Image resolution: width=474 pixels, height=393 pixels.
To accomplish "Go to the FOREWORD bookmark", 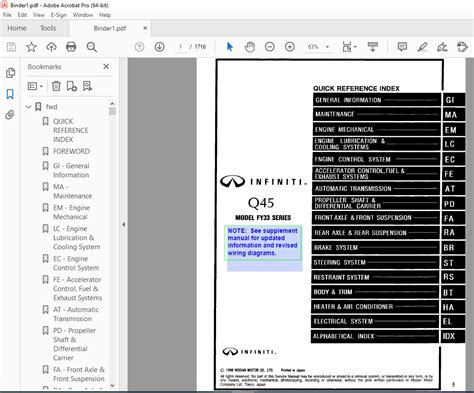I will point(71,151).
